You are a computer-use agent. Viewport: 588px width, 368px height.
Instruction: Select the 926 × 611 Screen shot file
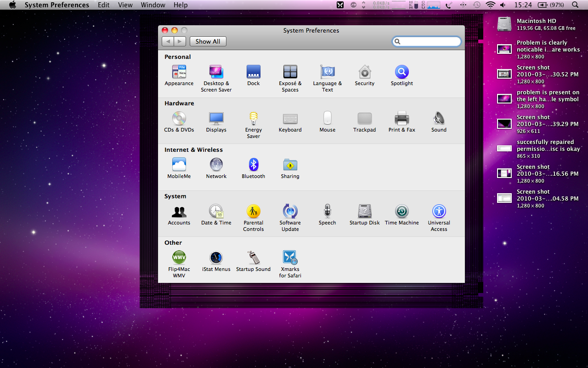(538, 124)
